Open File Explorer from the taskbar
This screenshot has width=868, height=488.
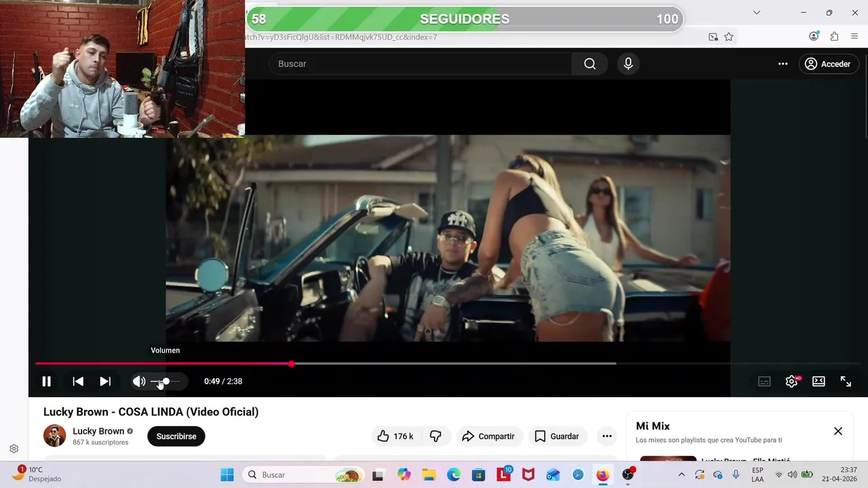point(429,475)
